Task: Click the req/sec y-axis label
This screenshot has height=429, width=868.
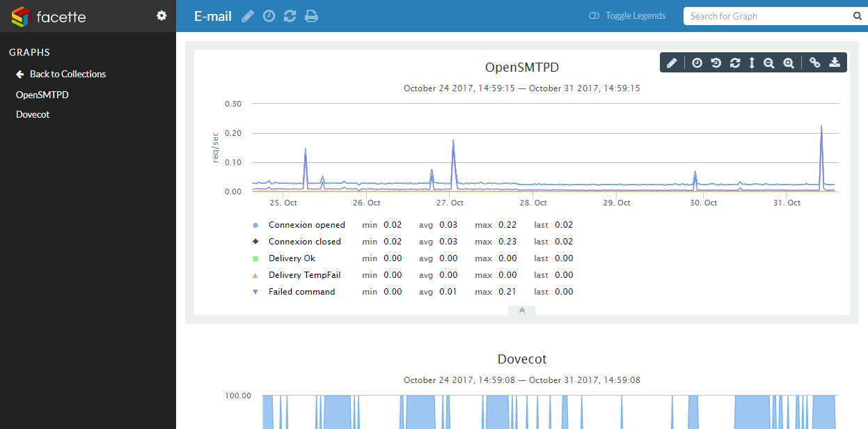Action: tap(216, 147)
